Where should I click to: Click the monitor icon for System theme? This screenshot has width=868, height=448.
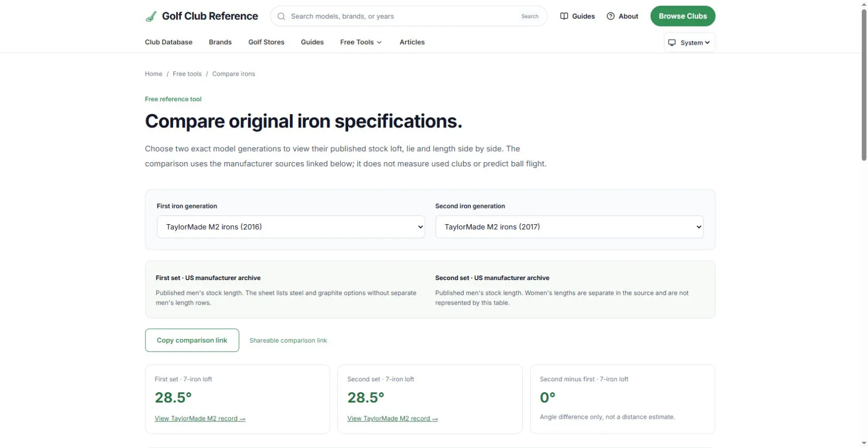point(672,43)
